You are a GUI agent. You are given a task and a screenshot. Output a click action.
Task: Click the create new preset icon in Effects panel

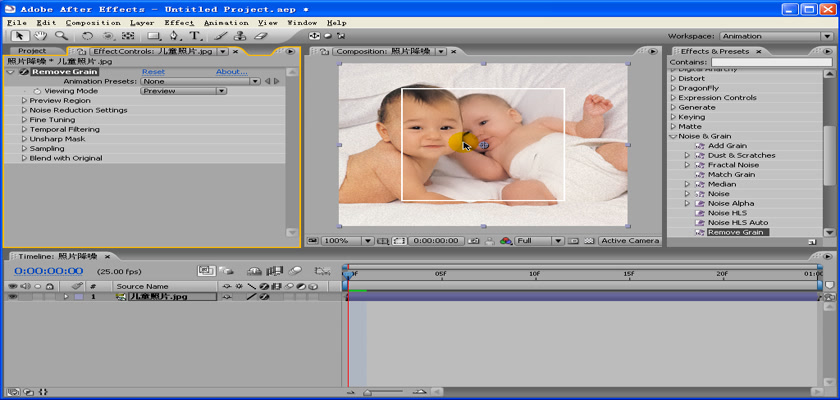pos(812,242)
